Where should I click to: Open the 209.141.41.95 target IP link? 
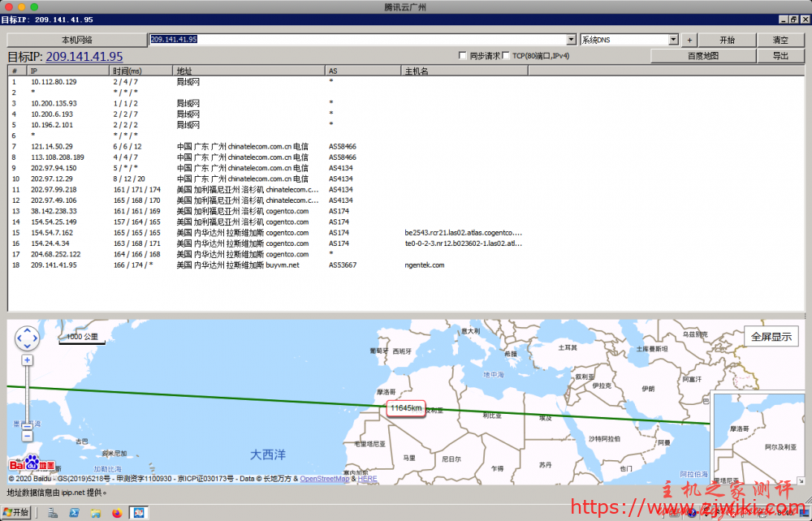(84, 56)
